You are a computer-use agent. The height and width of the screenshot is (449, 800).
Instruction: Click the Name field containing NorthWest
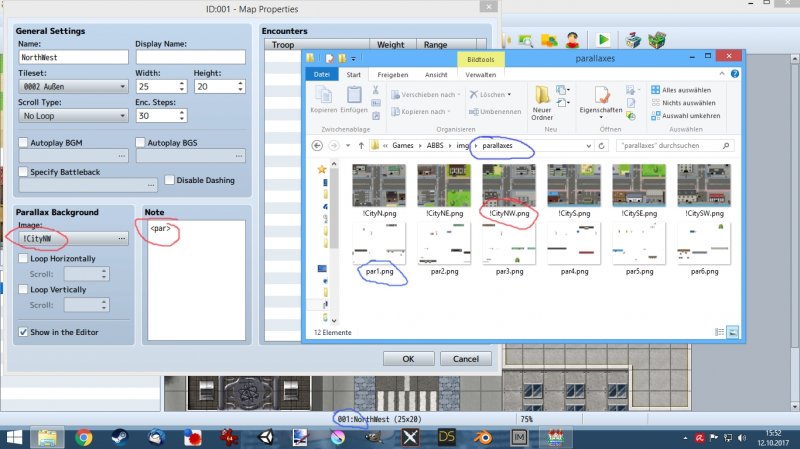[73, 57]
